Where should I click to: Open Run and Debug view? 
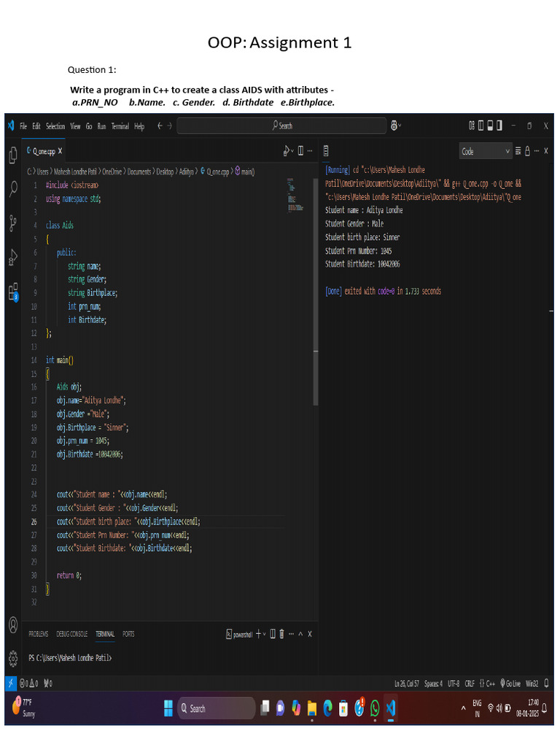13,258
